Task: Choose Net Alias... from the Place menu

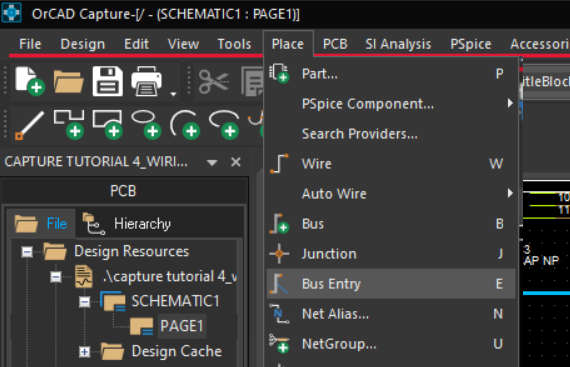Action: [391, 314]
